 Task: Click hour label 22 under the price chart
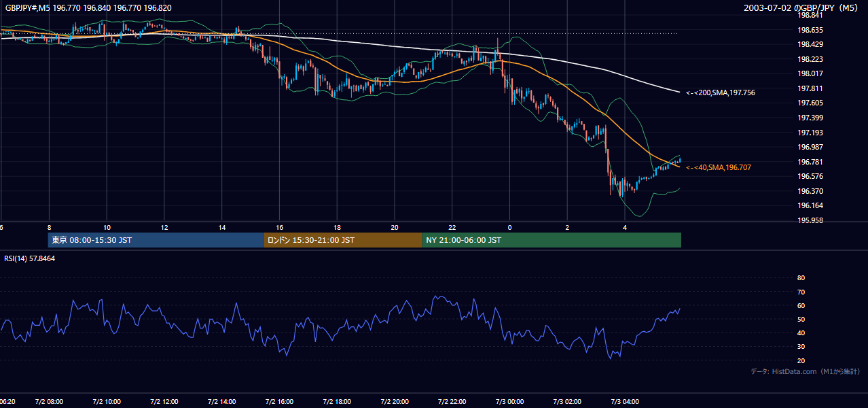[452, 227]
